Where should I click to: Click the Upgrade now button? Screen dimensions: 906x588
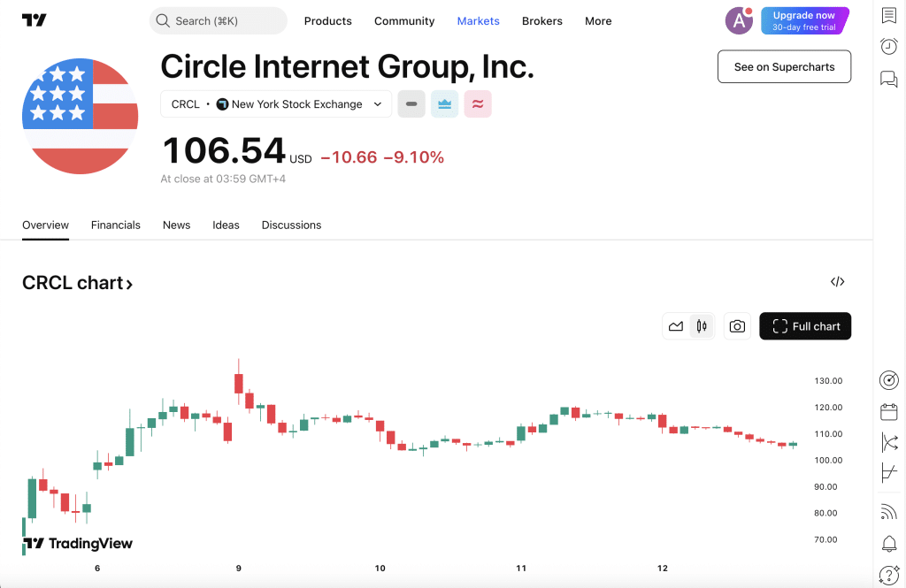point(803,20)
